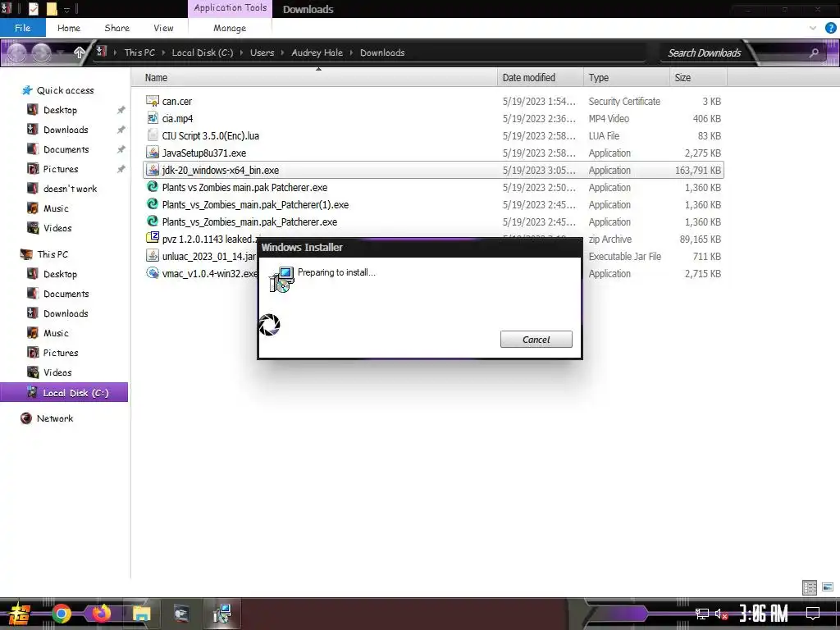
Task: Expand the ribbon with the chevron arrow
Action: 813,28
